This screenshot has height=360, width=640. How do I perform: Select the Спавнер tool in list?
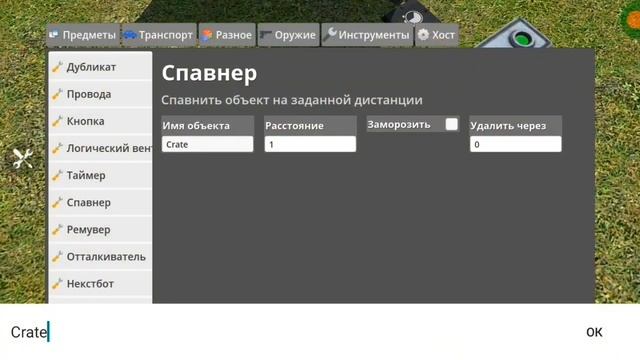(100, 202)
